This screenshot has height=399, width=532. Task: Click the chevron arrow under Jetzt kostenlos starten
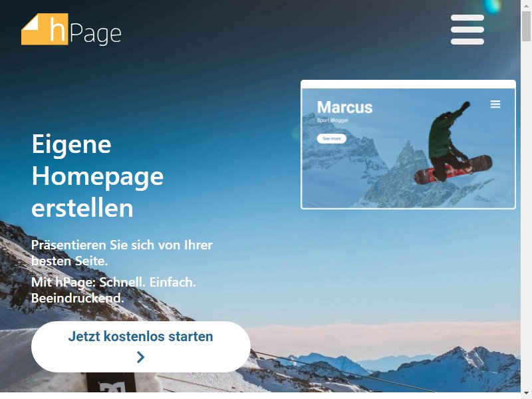pos(140,357)
